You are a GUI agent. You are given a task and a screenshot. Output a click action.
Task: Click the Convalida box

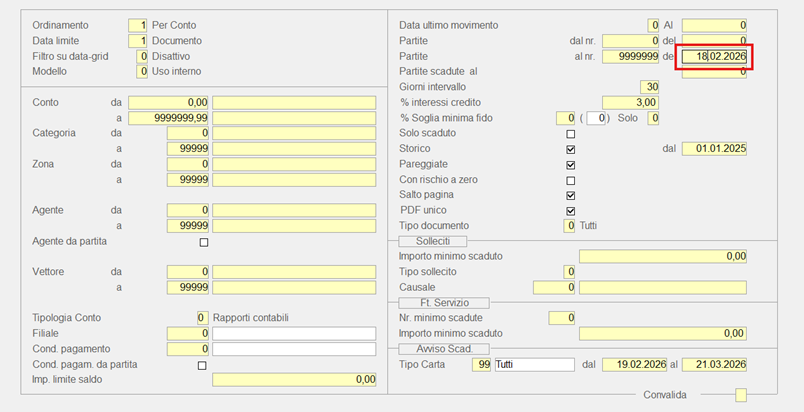tap(740, 395)
